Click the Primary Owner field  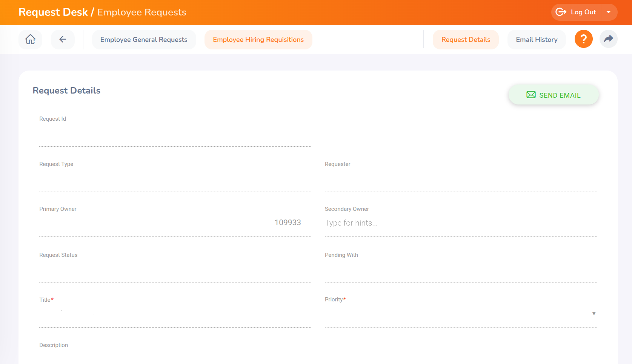click(175, 223)
